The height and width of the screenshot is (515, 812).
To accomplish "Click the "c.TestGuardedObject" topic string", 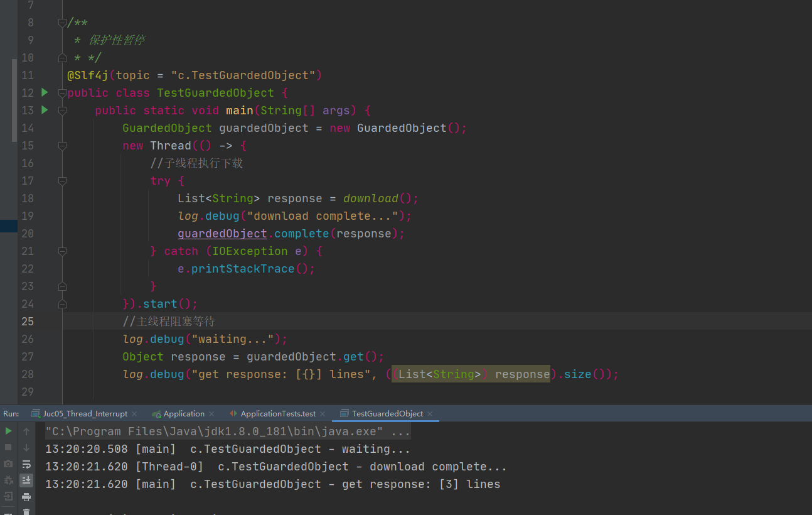I will click(243, 75).
